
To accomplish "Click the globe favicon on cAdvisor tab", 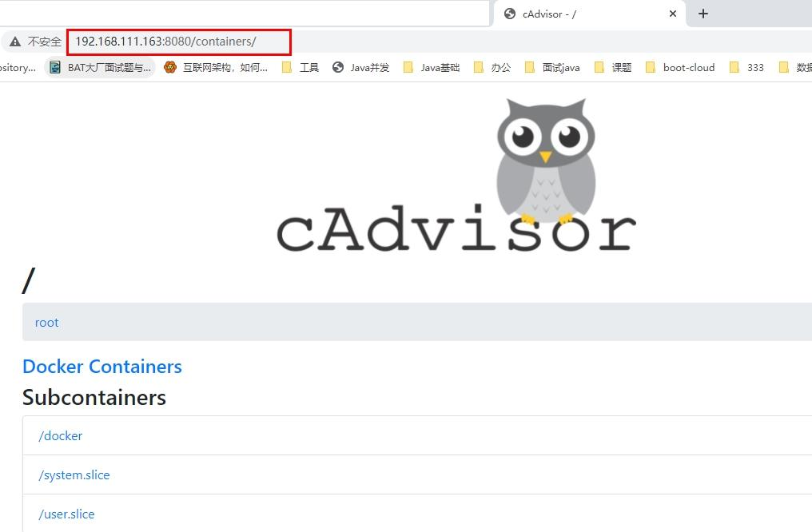I will (x=510, y=14).
